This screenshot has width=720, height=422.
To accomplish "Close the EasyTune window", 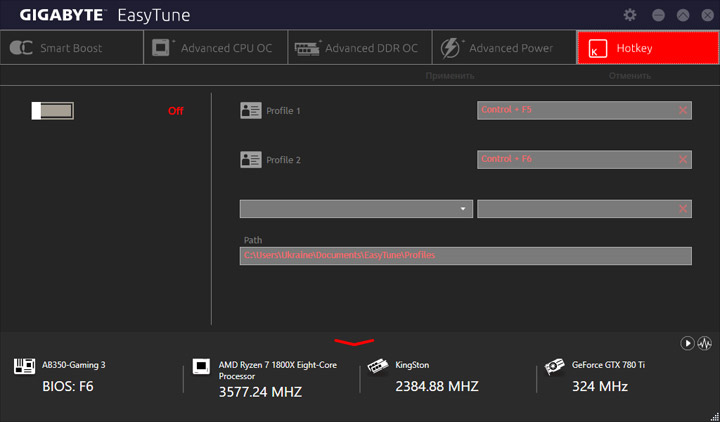I will tap(708, 15).
